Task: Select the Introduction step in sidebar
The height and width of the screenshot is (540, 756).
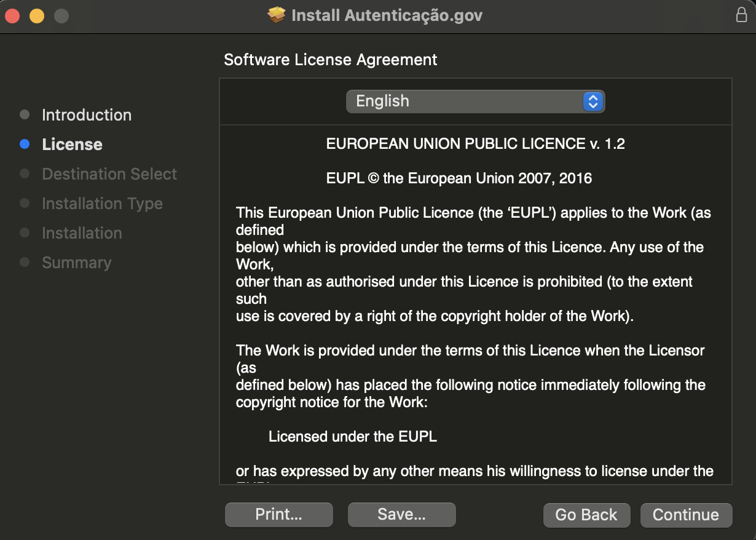Action: pyautogui.click(x=87, y=115)
